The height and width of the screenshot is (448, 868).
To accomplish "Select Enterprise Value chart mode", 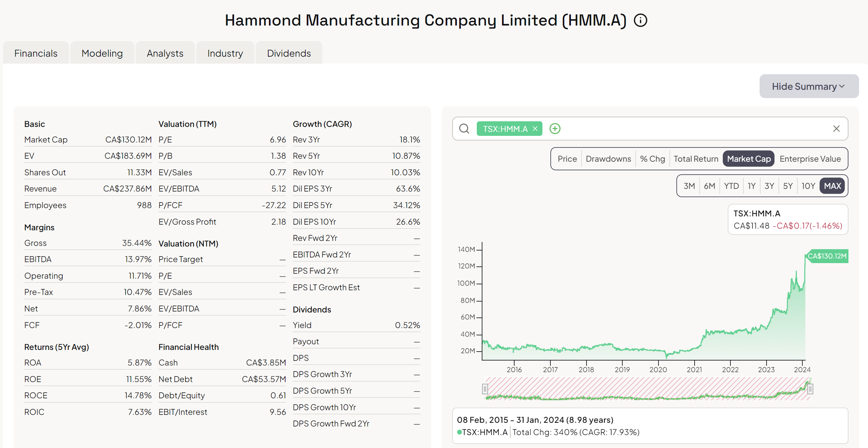I will (810, 159).
